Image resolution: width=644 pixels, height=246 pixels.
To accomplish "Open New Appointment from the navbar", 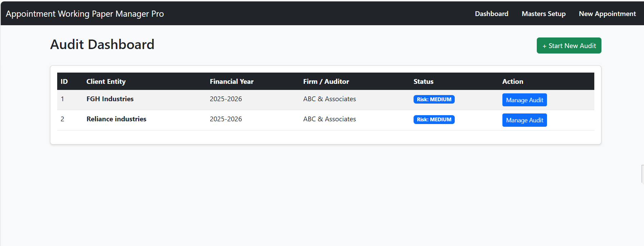I will pos(607,14).
